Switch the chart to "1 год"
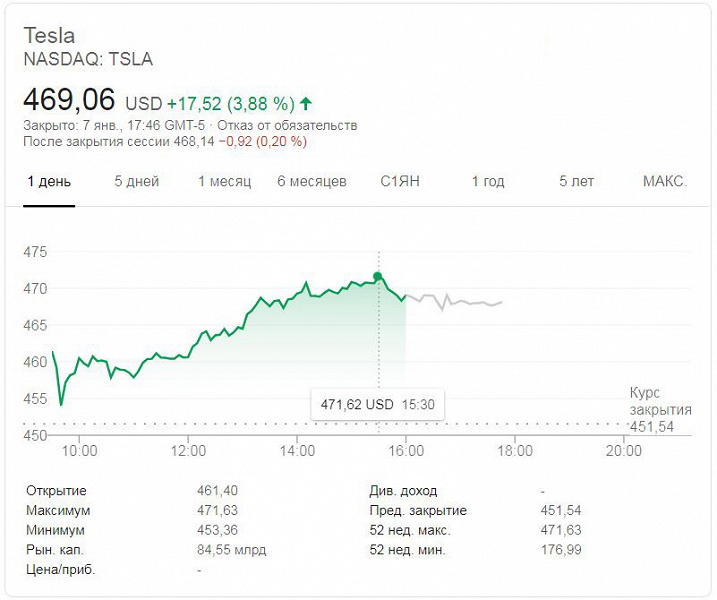 point(488,181)
